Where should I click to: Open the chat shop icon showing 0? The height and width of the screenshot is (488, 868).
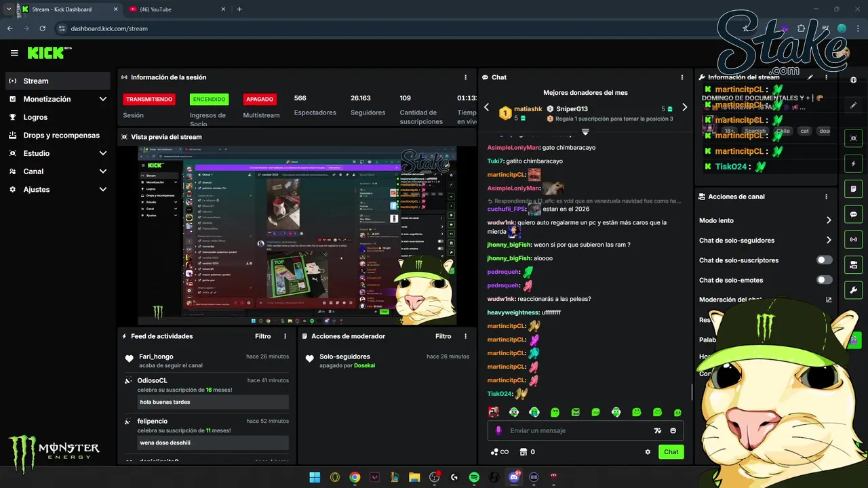click(528, 452)
